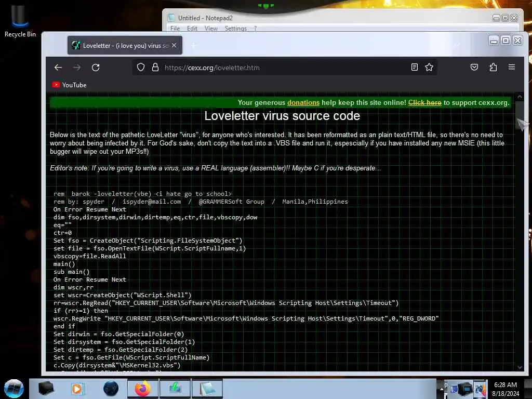Show the 6:28 AM clock calendar
The image size is (532, 399).
(x=506, y=389)
